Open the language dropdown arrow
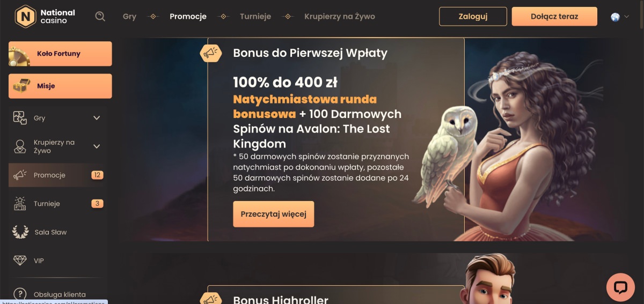 626,17
